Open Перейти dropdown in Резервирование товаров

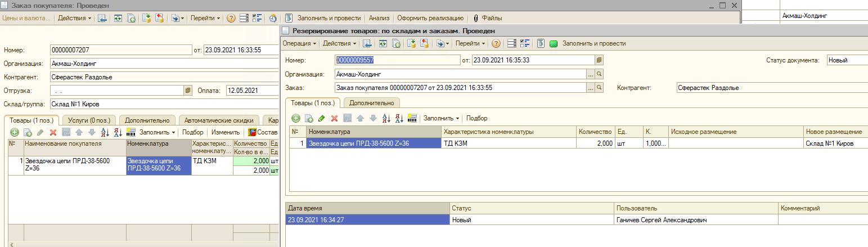pos(470,43)
